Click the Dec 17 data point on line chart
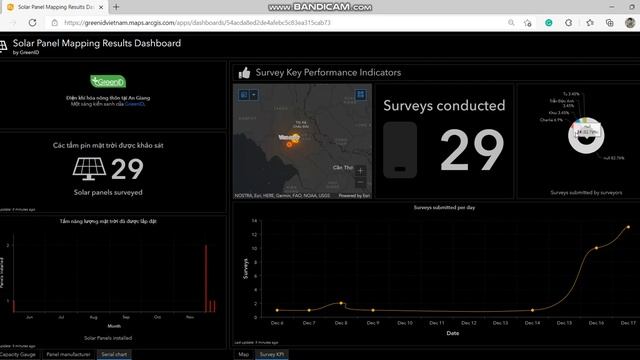This screenshot has width=640, height=360. click(x=628, y=227)
